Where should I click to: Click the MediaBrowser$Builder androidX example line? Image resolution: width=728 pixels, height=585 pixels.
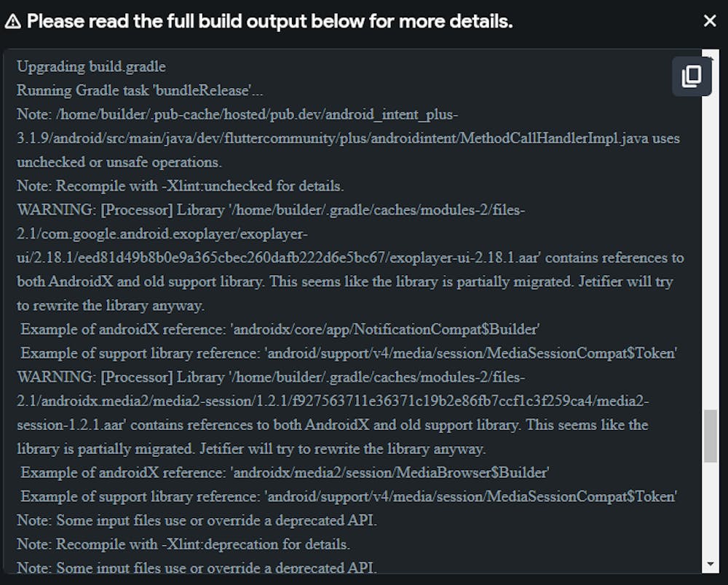coord(285,473)
